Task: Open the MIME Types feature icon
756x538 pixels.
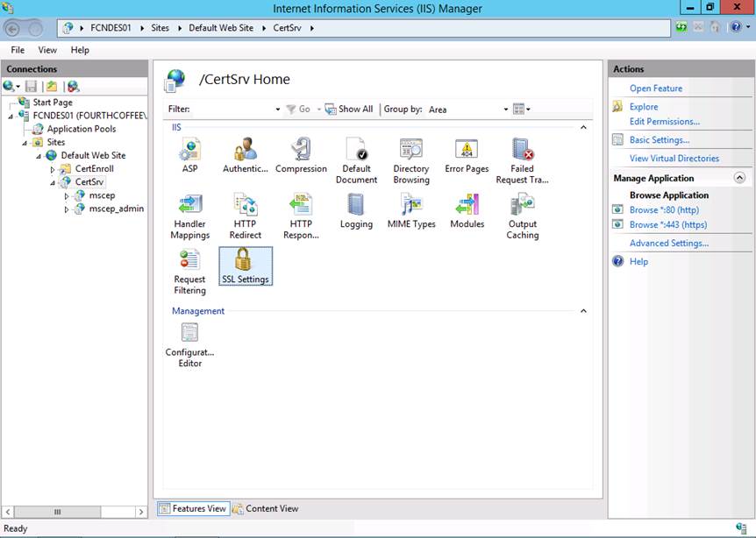Action: [x=411, y=211]
